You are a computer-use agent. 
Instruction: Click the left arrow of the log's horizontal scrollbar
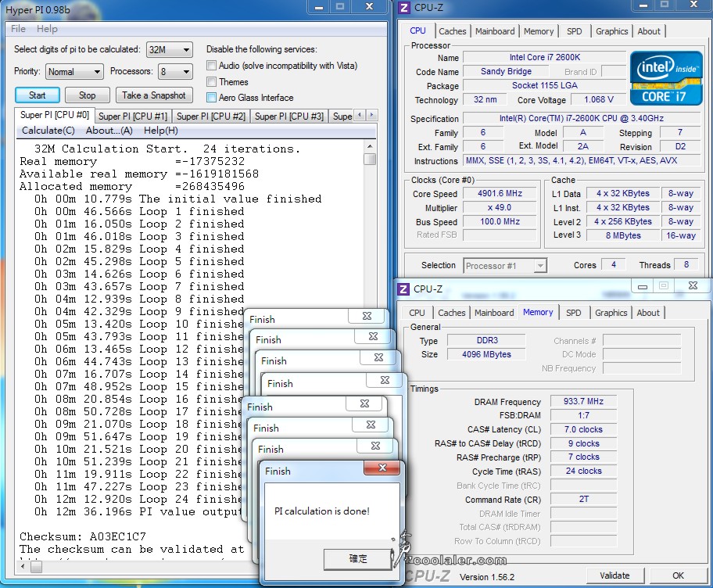coord(23,567)
